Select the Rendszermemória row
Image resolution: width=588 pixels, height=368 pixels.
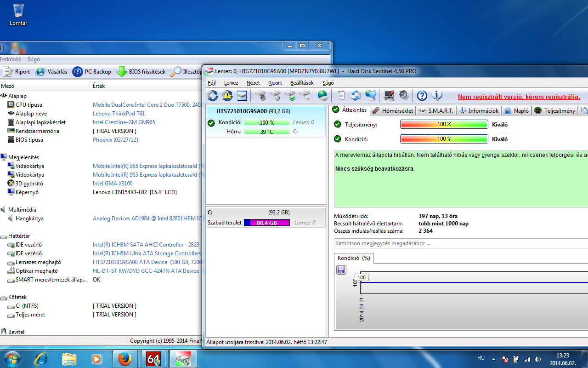(x=101, y=131)
